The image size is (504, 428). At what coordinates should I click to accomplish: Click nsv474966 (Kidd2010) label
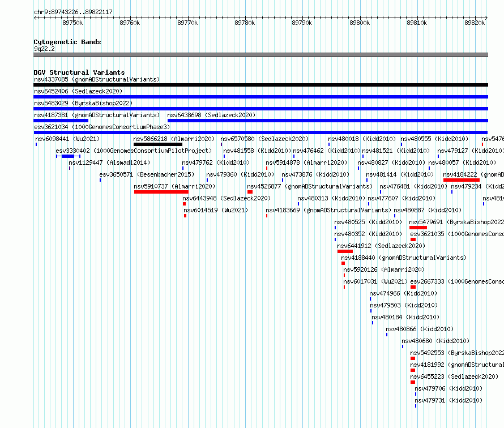coord(403,293)
